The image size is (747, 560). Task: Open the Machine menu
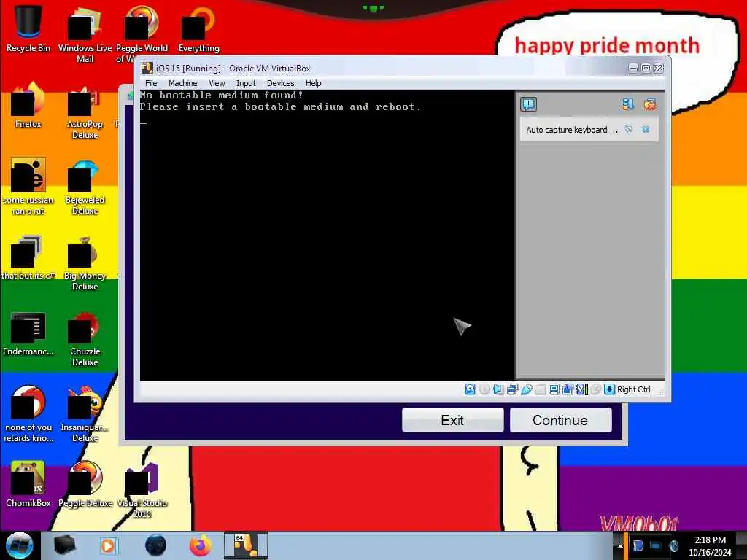pyautogui.click(x=183, y=83)
